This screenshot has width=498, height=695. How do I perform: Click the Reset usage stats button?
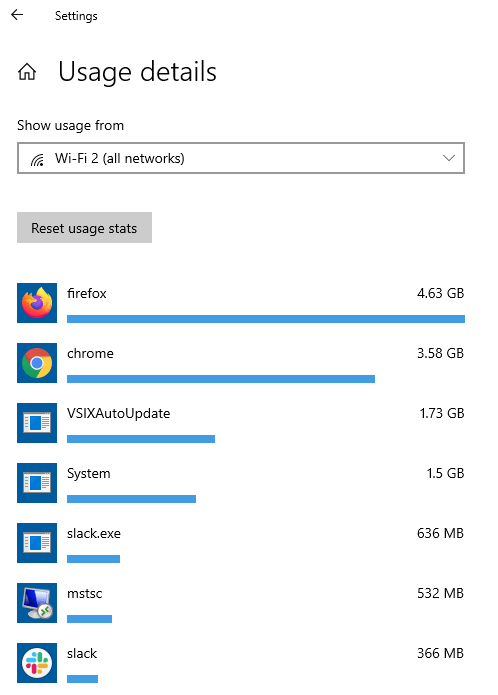(x=84, y=227)
